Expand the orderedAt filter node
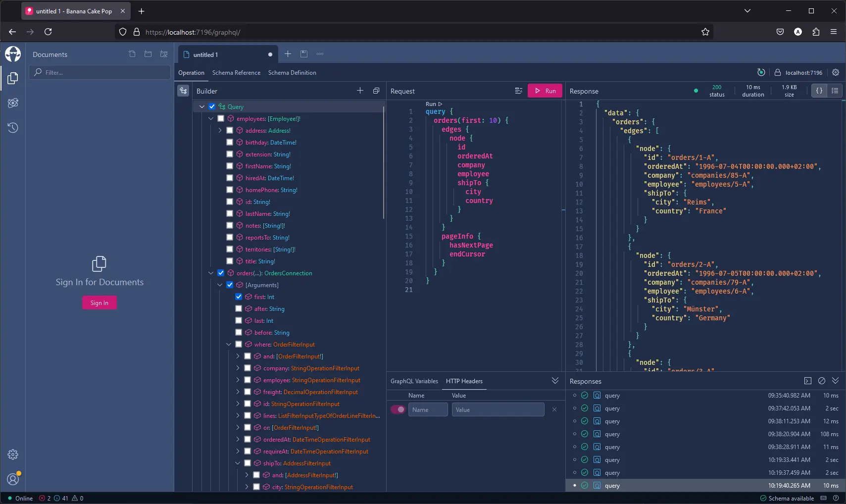 click(238, 439)
